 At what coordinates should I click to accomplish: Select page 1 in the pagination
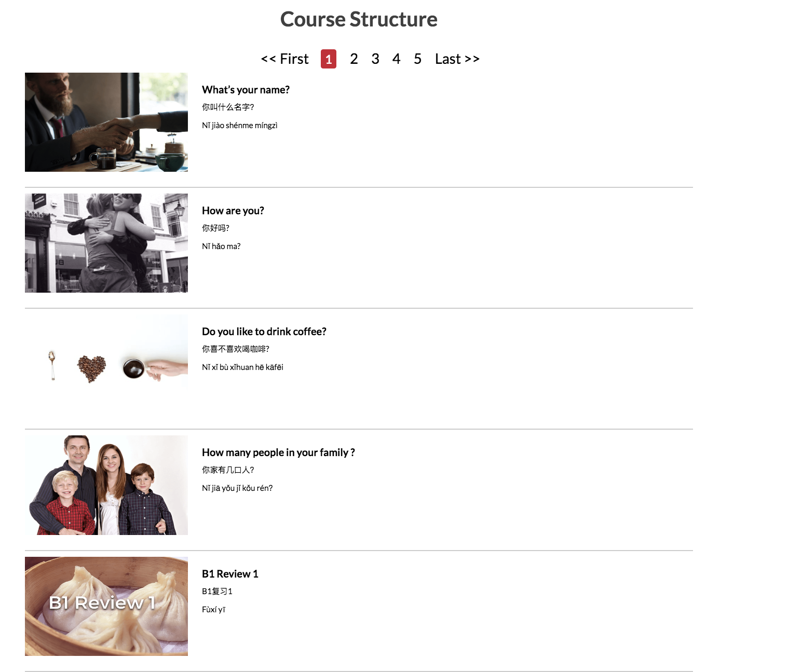pos(329,59)
